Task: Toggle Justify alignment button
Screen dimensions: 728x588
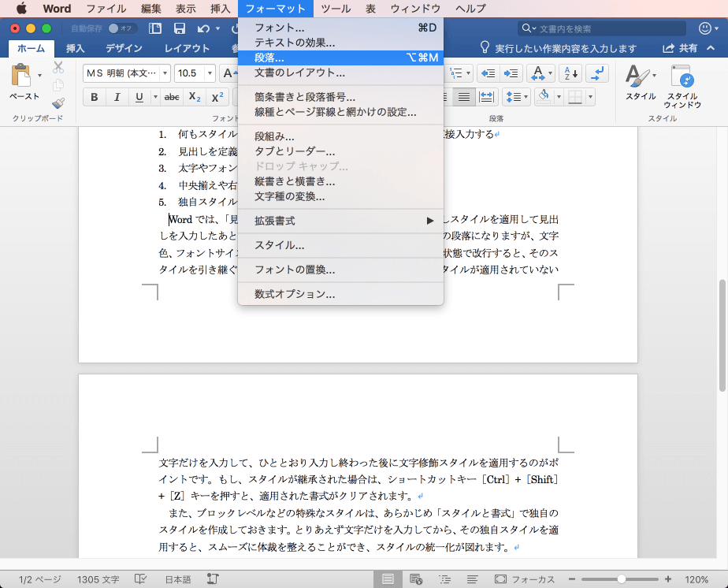Action: 464,97
